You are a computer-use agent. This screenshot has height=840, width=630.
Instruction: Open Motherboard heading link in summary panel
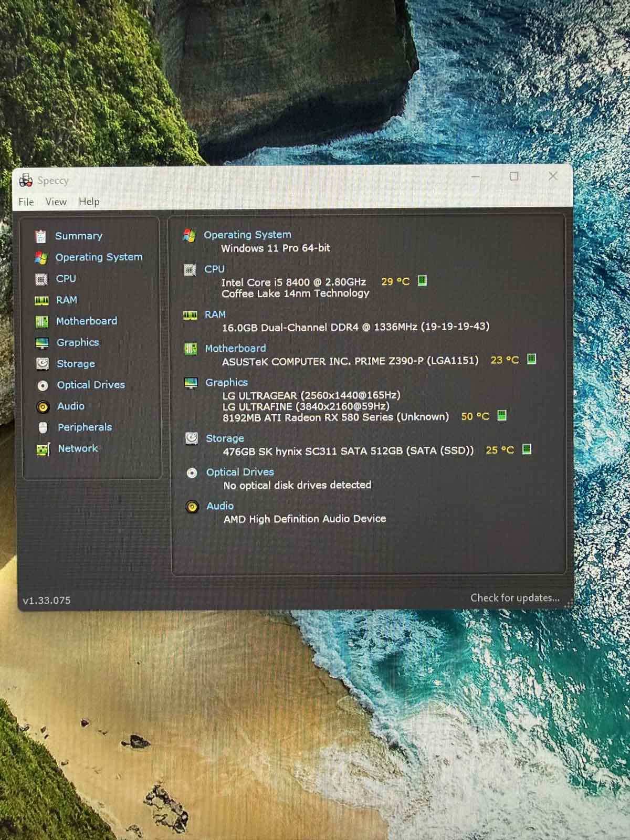coord(235,348)
